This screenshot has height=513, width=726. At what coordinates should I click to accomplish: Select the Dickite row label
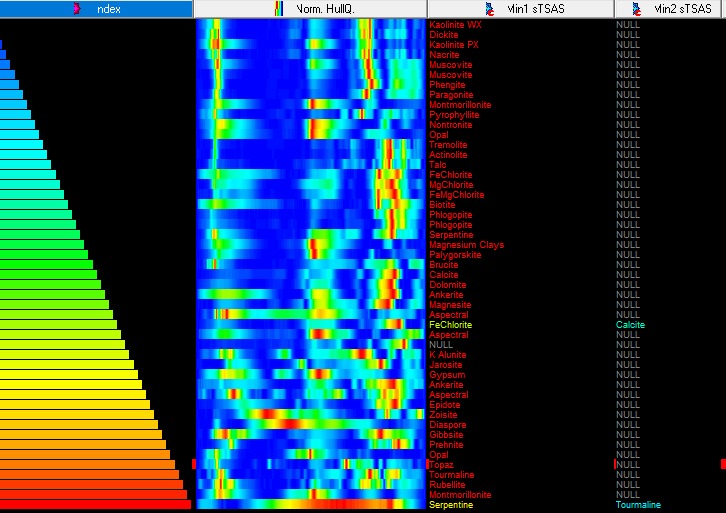444,35
